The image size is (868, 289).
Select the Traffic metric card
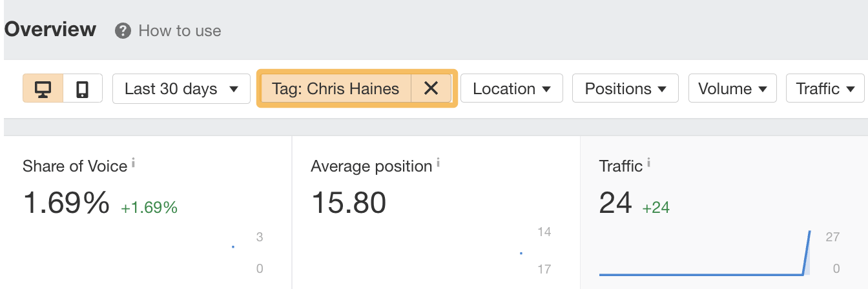723,213
